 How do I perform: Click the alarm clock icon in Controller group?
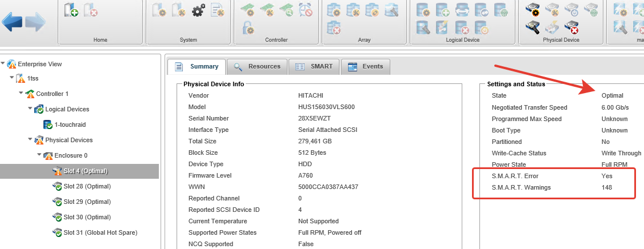click(305, 10)
